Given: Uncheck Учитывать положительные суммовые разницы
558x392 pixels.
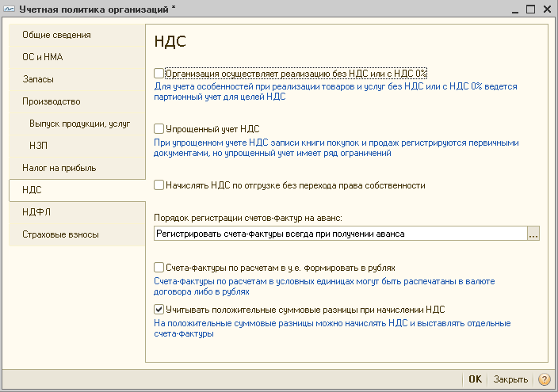Looking at the screenshot, I should 159,309.
